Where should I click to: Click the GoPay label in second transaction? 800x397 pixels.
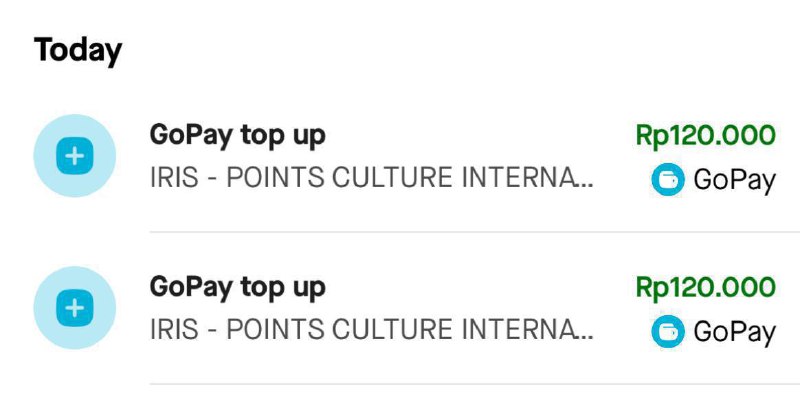coord(734,333)
